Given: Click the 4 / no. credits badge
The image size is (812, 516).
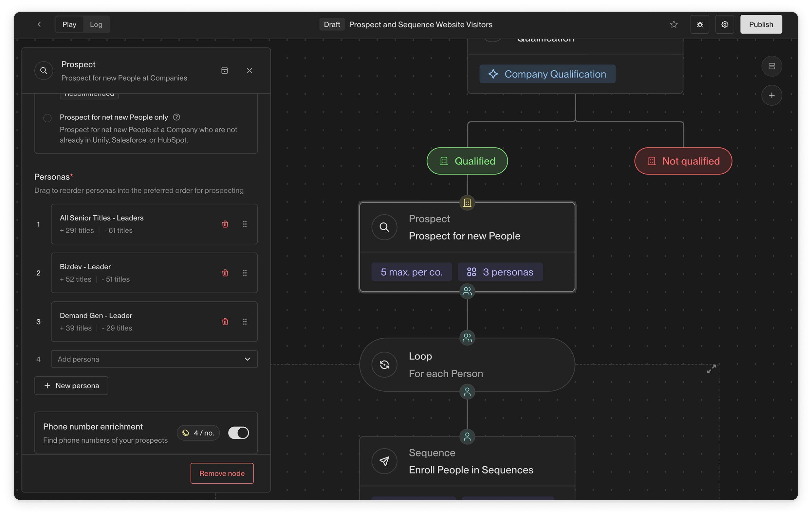Looking at the screenshot, I should click(x=198, y=433).
